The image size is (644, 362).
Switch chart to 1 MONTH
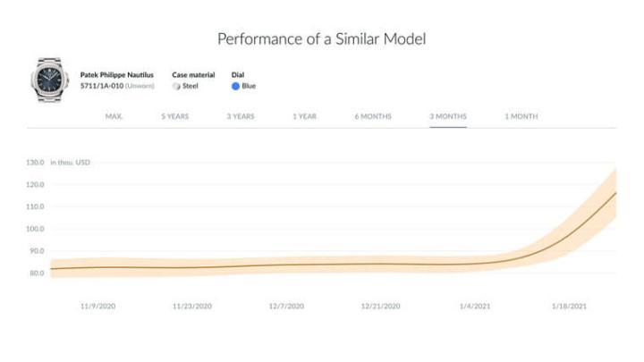point(521,116)
